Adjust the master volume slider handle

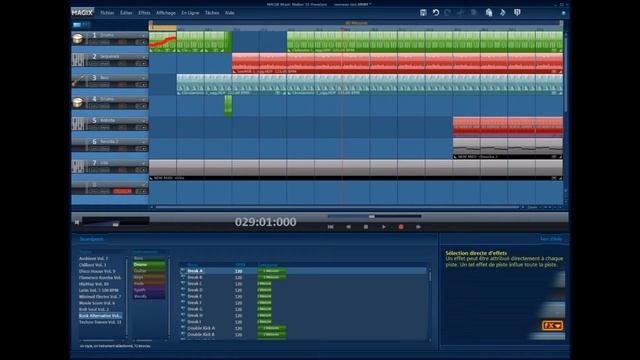[116, 224]
